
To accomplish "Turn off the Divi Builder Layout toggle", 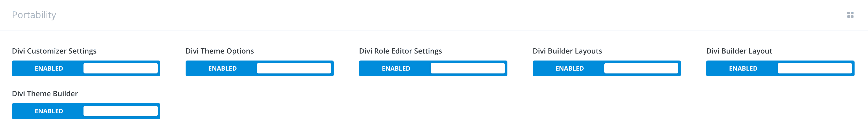I will (780, 69).
